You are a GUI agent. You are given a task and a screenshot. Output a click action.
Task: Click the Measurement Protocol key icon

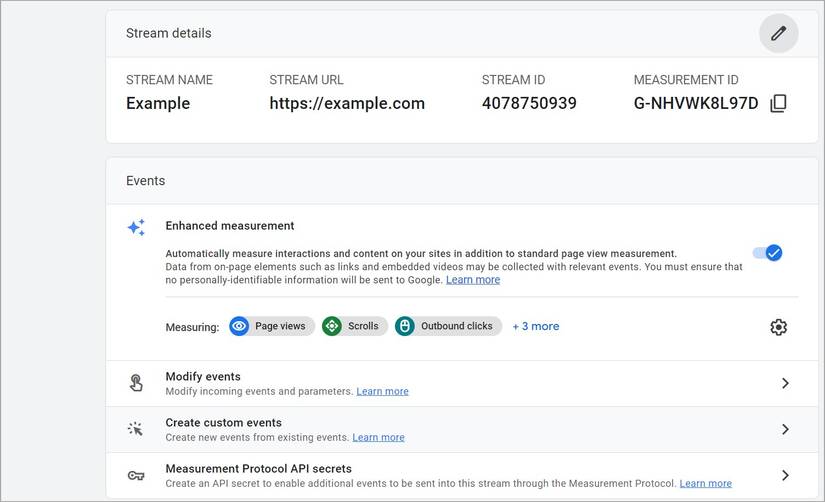[136, 476]
